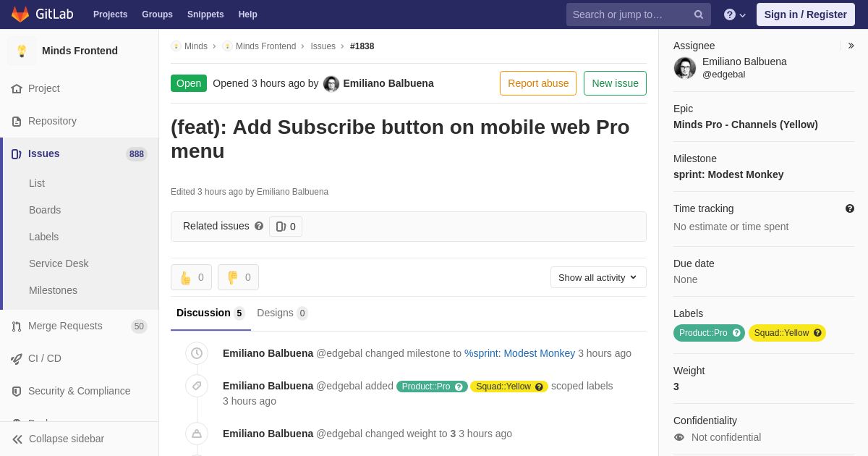The width and height of the screenshot is (868, 456).
Task: Give a thumbs up reaction
Action: [x=192, y=277]
